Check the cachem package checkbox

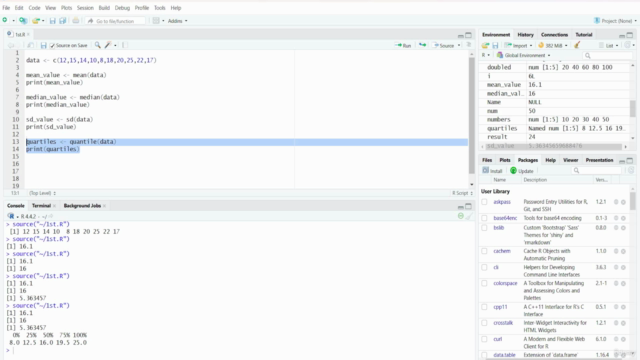point(484,251)
